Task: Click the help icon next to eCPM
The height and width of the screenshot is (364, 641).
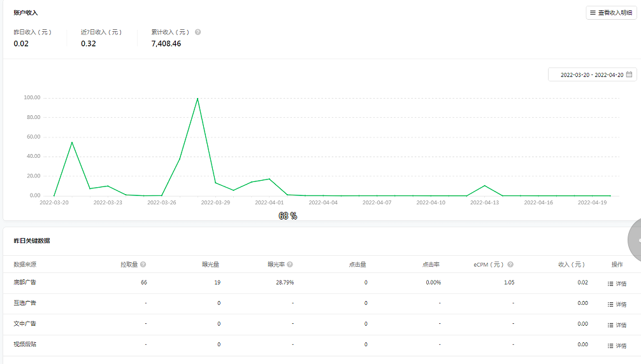Action: (x=510, y=264)
